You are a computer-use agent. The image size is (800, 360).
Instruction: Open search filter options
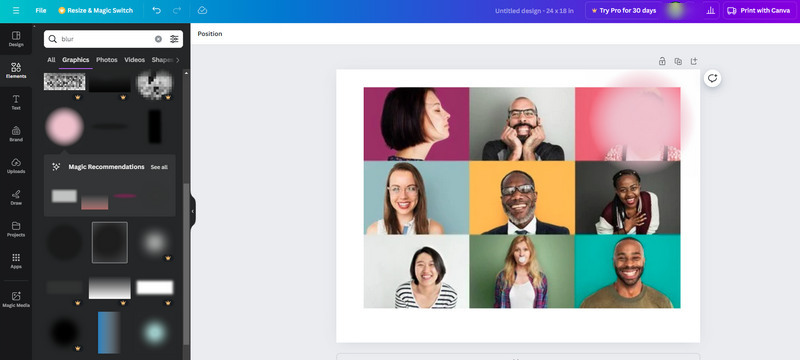tap(174, 39)
